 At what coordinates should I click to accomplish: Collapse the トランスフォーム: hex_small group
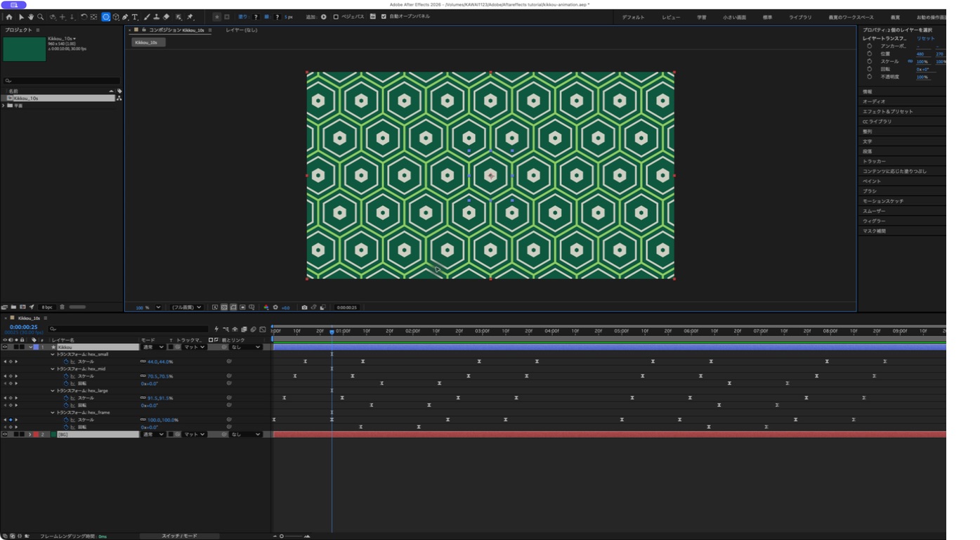[53, 354]
